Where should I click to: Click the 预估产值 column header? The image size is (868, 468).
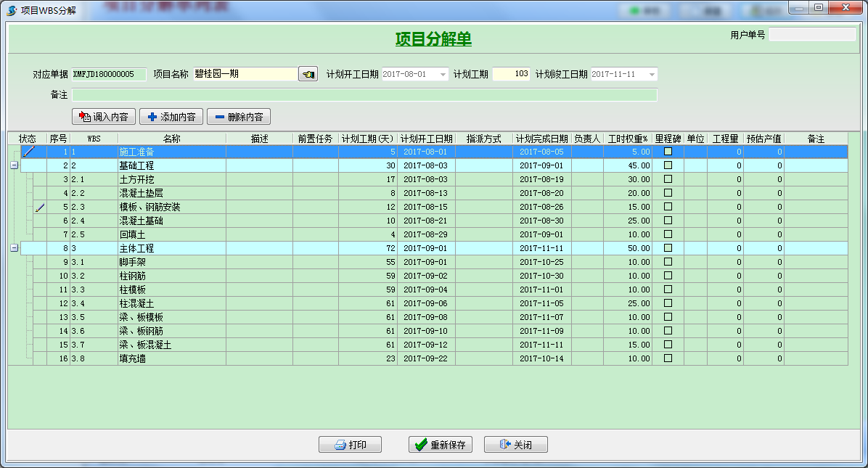764,139
